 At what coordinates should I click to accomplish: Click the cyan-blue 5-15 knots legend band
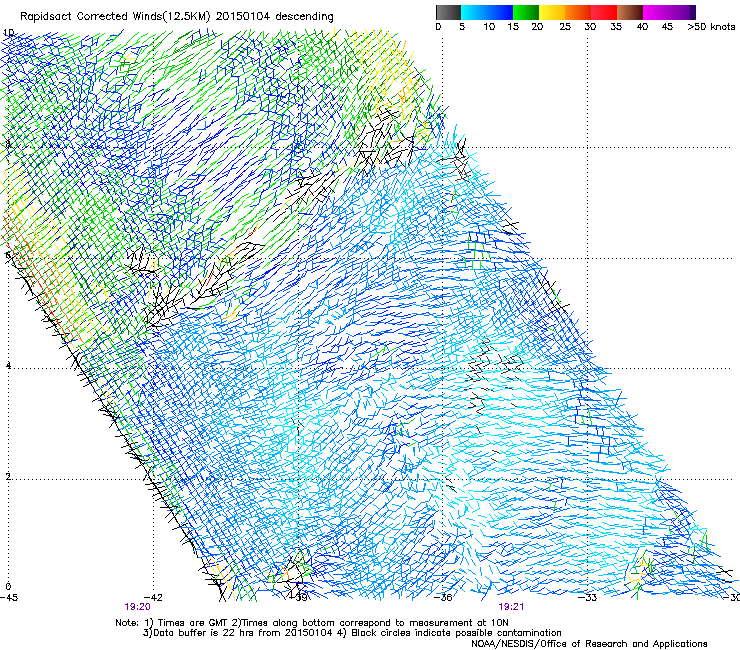[x=487, y=12]
